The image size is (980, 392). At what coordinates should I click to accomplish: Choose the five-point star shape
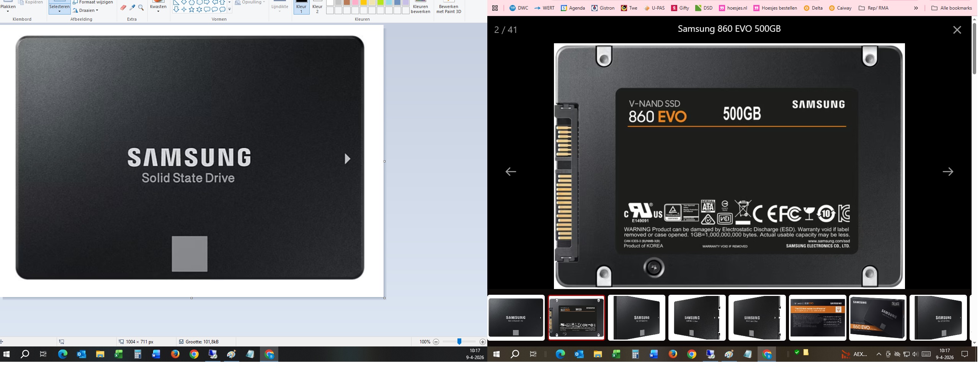[191, 10]
